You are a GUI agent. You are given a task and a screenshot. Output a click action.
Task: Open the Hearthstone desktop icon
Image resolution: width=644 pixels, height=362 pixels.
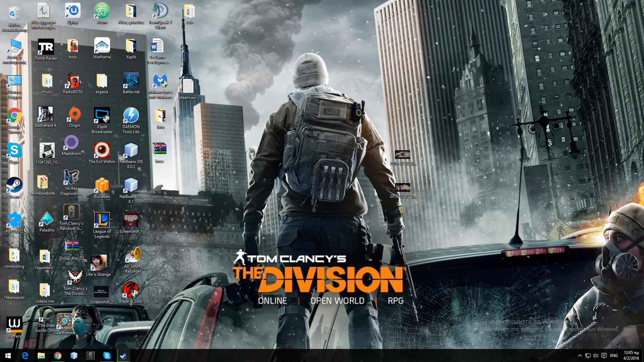(64, 324)
